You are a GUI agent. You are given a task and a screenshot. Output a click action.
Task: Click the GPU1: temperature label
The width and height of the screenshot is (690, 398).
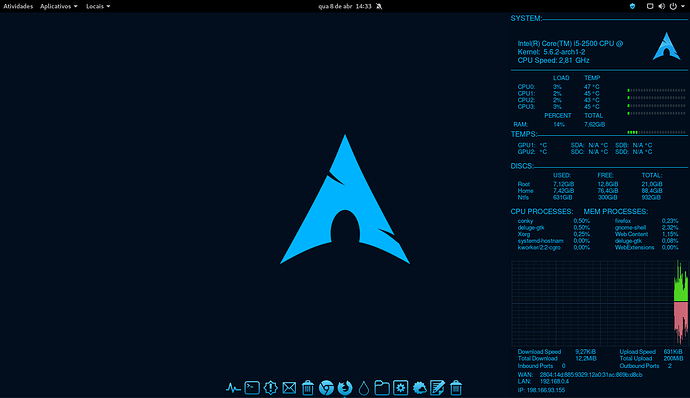tap(526, 145)
